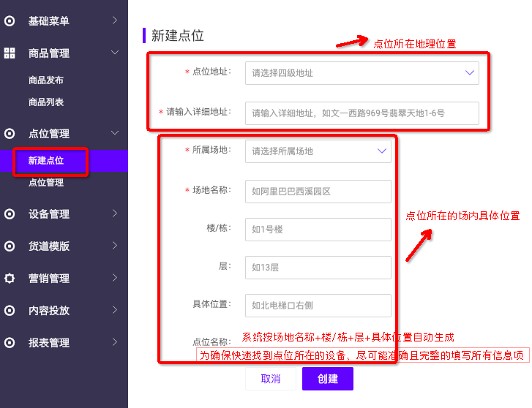The width and height of the screenshot is (532, 408).
Task: Open the 货道模版 menu label
Action: pos(49,246)
